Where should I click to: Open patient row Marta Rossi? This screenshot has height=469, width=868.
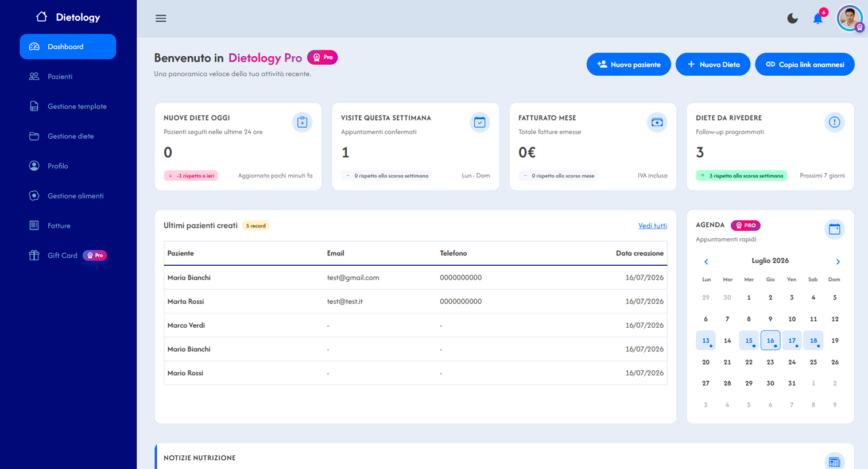coord(416,301)
